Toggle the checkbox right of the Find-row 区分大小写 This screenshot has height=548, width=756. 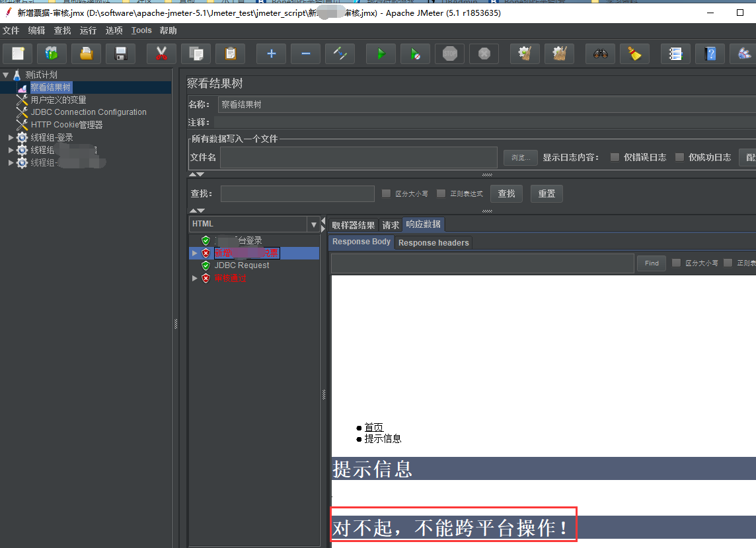[x=728, y=262]
